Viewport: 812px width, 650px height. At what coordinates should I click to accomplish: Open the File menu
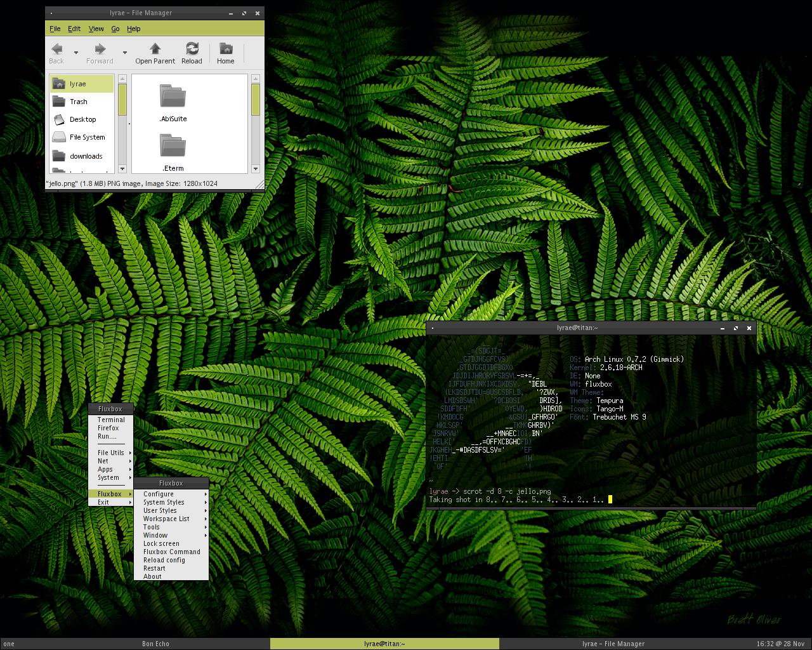[55, 29]
